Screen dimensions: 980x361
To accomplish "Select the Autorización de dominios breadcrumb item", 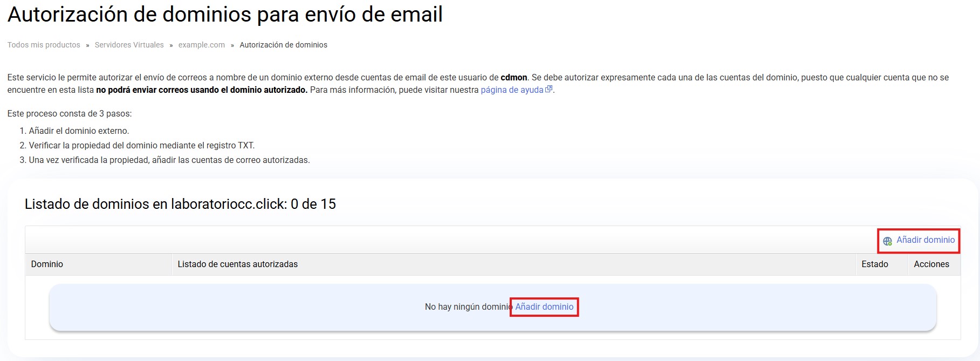I will point(283,45).
